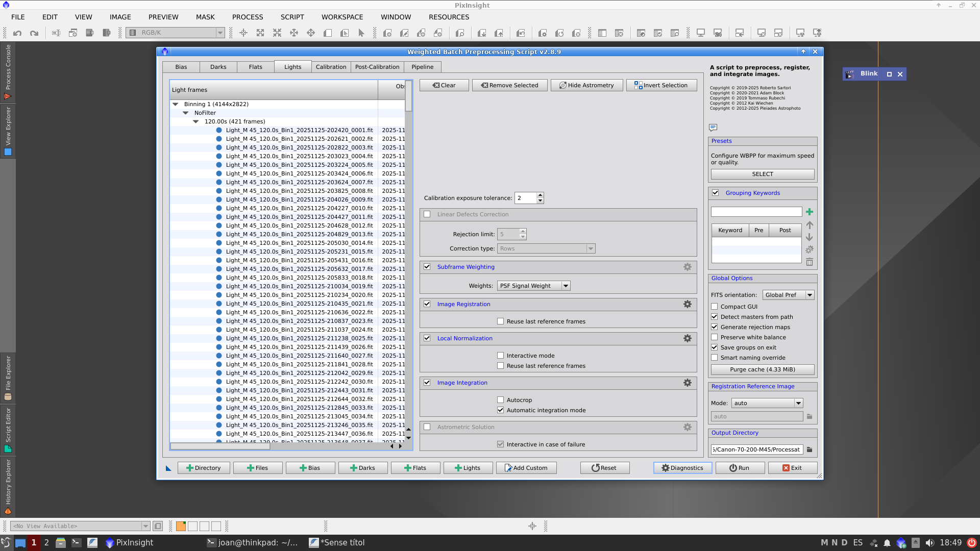Click the comment bubble icon above Presets
This screenshot has width=980, height=551.
pos(713,128)
